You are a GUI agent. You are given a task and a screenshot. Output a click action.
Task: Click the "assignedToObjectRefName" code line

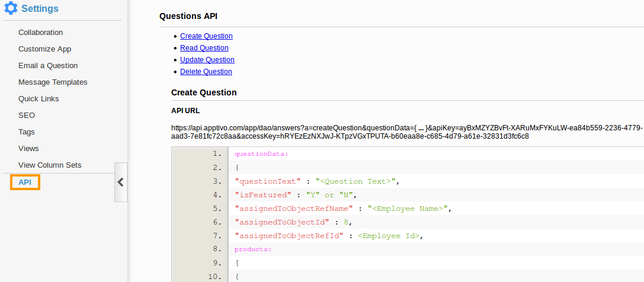click(x=343, y=209)
